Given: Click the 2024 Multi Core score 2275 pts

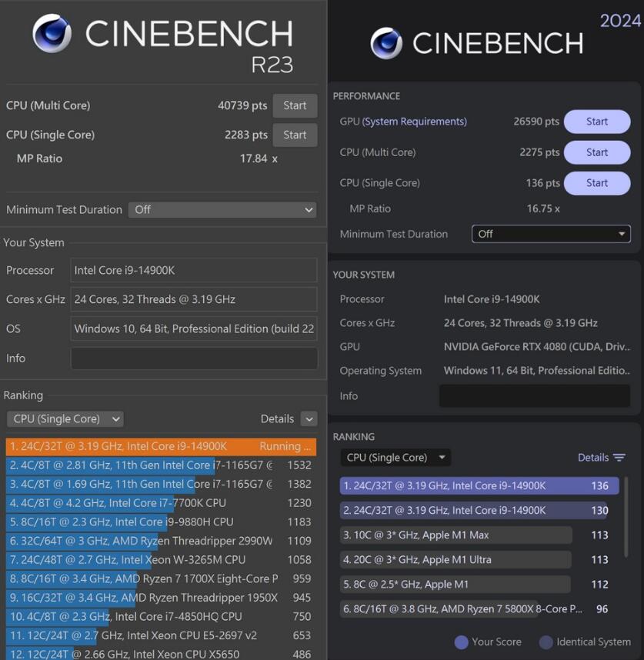Looking at the screenshot, I should (539, 152).
